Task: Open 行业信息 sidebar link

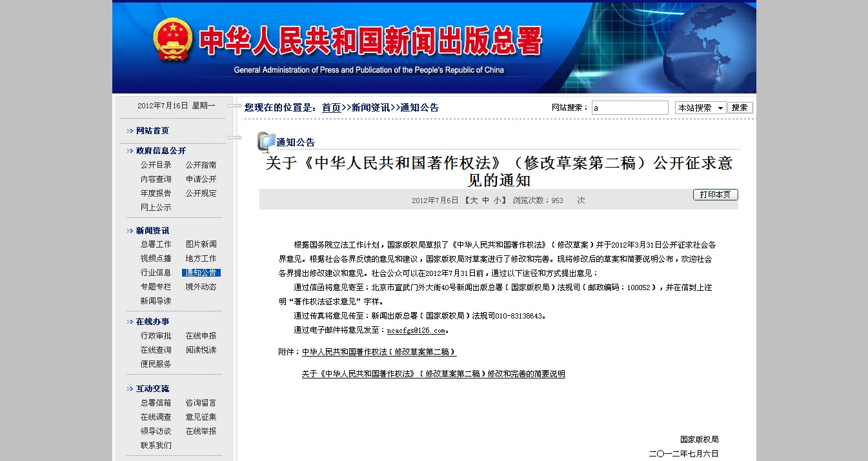Action: (x=156, y=273)
